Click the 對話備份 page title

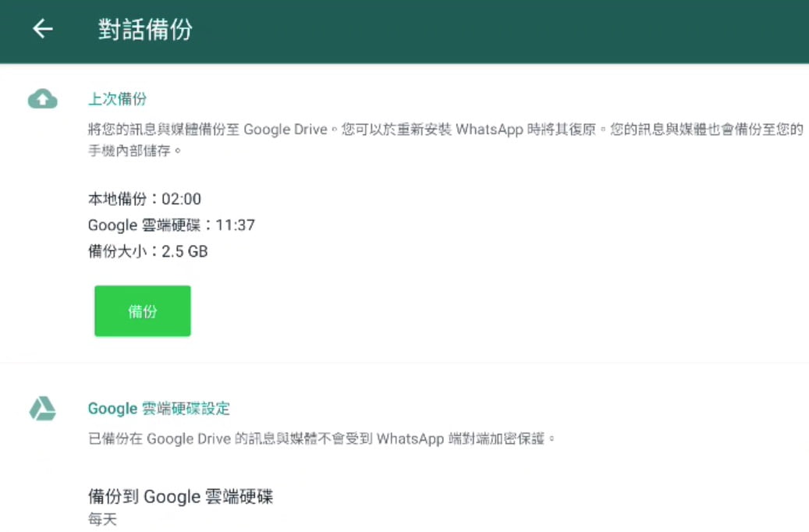tap(146, 30)
